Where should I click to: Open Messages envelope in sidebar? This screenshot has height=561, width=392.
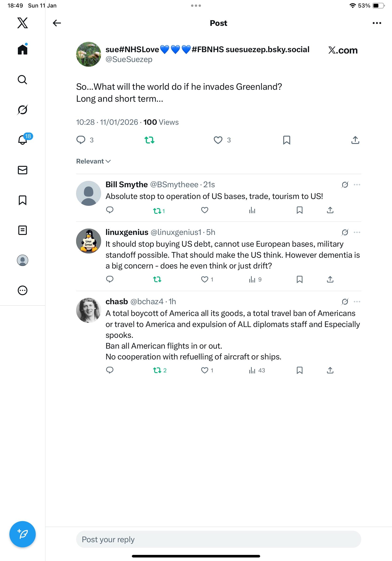click(23, 170)
